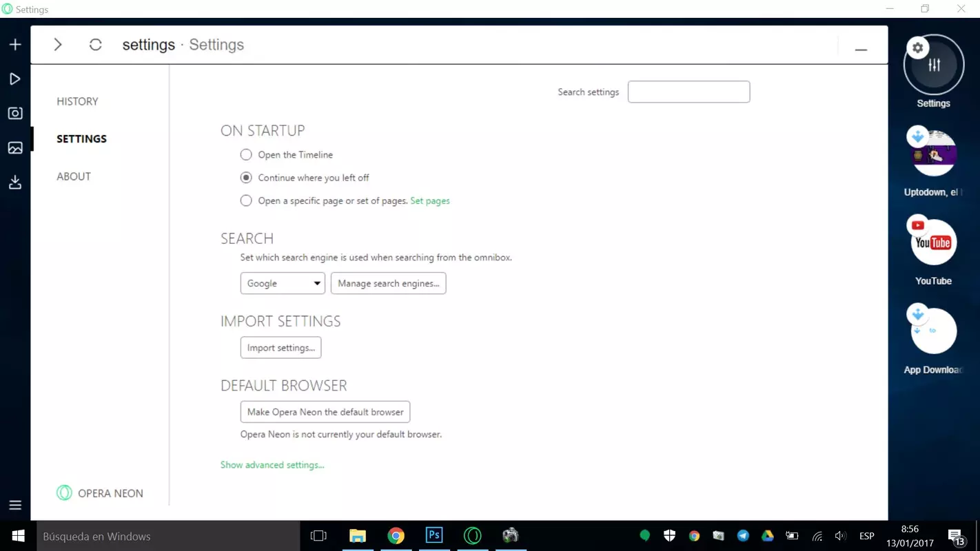Click the 'ON STARTUP' heading
980x551 pixels.
pos(263,131)
